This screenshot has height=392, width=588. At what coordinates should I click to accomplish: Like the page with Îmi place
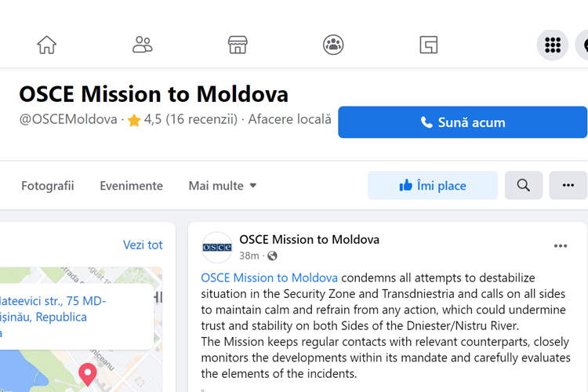[x=433, y=185]
